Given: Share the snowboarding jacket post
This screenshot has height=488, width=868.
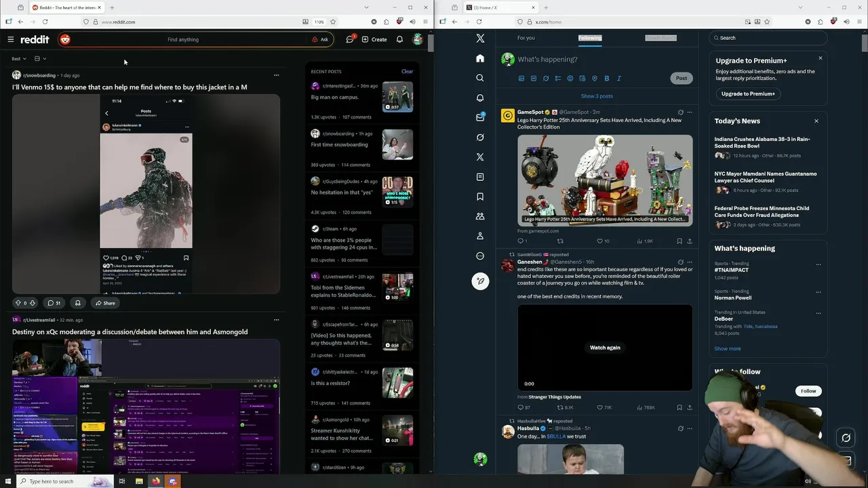Looking at the screenshot, I should click(105, 303).
